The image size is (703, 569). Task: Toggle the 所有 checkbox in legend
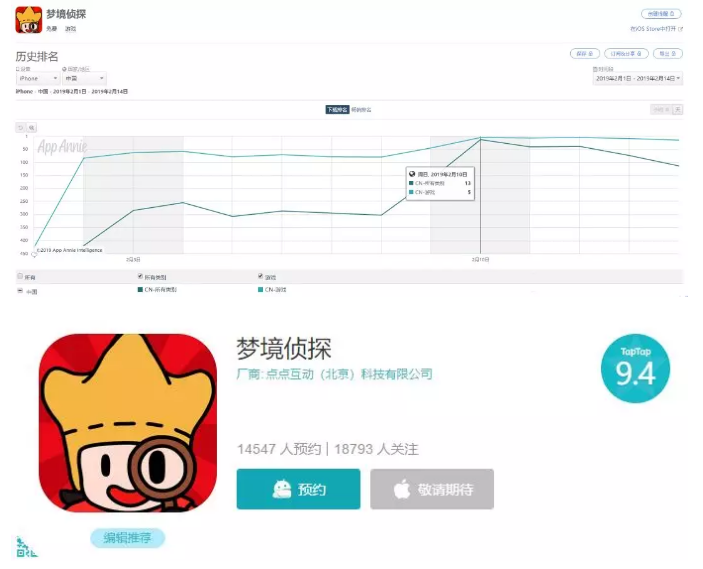[x=20, y=276]
